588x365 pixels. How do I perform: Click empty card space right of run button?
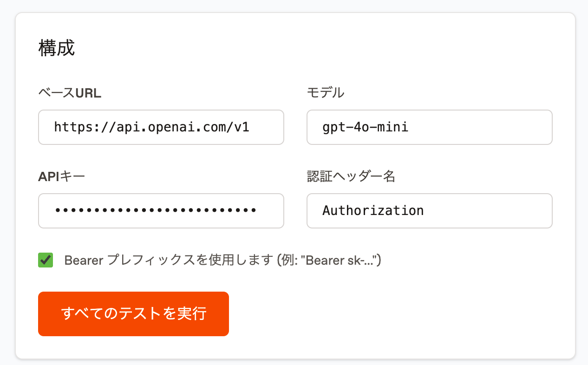tap(395, 314)
